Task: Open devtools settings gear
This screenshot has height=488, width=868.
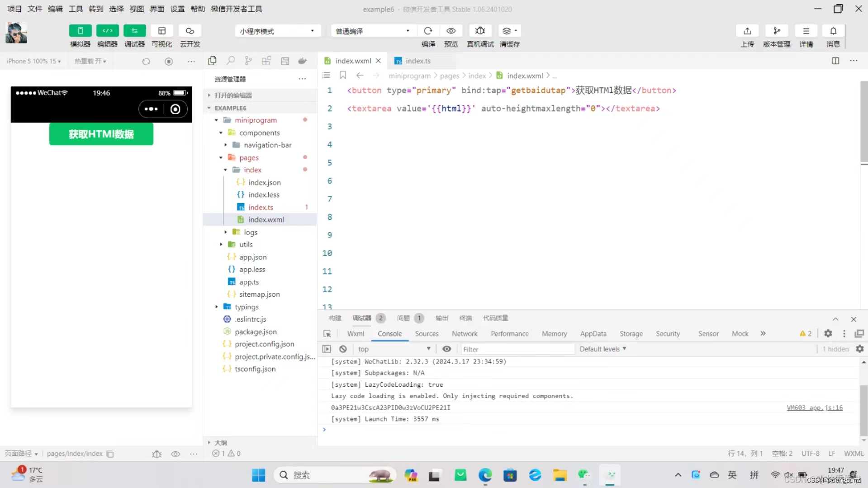Action: pyautogui.click(x=828, y=334)
